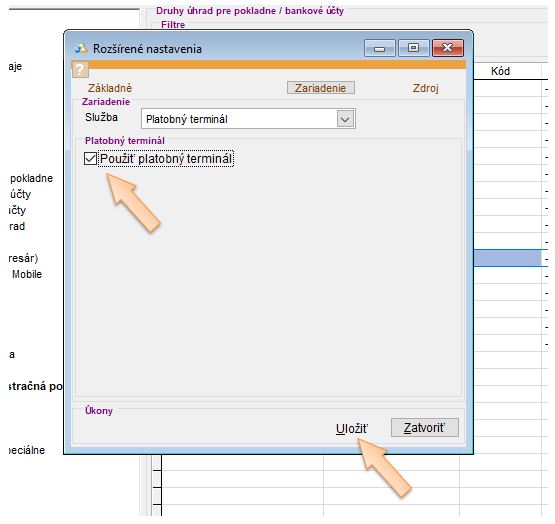Switch to the Základné tab
The height and width of the screenshot is (524, 555).
[x=110, y=88]
